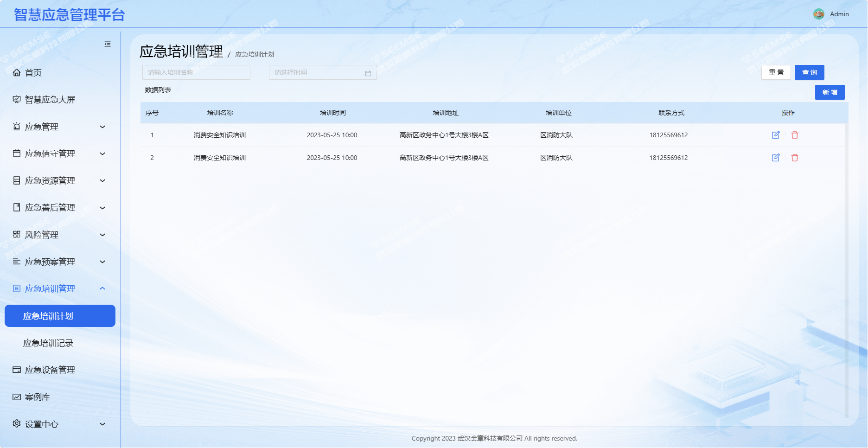This screenshot has height=448, width=868.
Task: Click the 应急值守管理 calendar icon
Action: pyautogui.click(x=17, y=154)
